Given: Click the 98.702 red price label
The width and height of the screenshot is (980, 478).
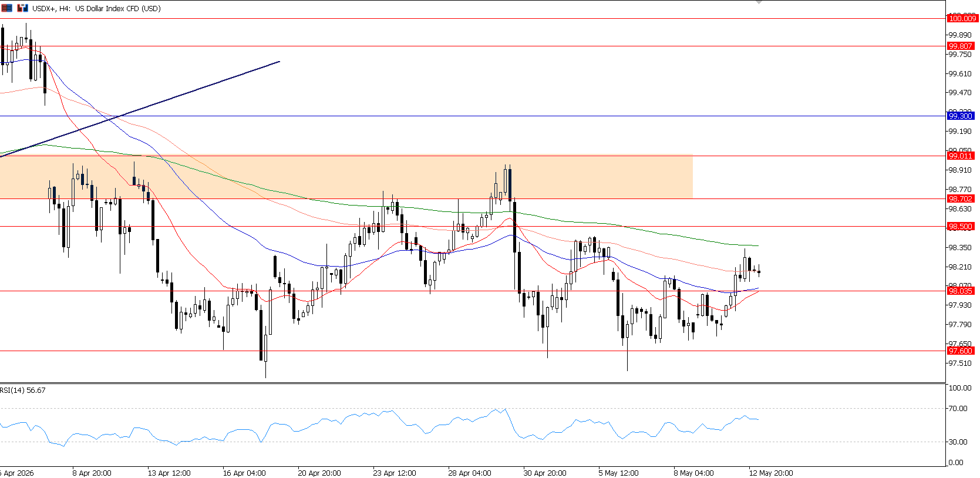Looking at the screenshot, I should click(x=961, y=198).
